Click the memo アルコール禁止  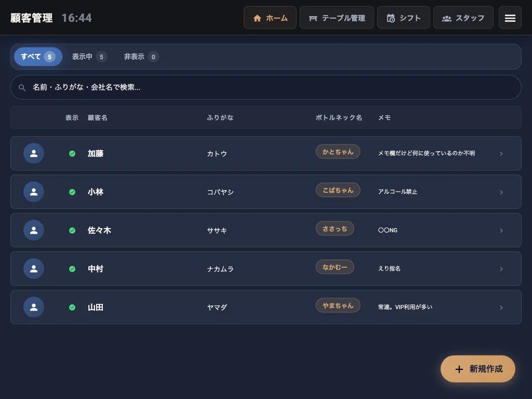click(x=397, y=192)
